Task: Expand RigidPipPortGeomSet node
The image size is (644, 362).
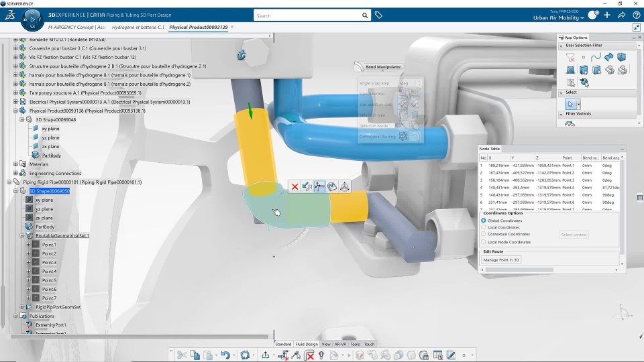Action: click(x=22, y=307)
